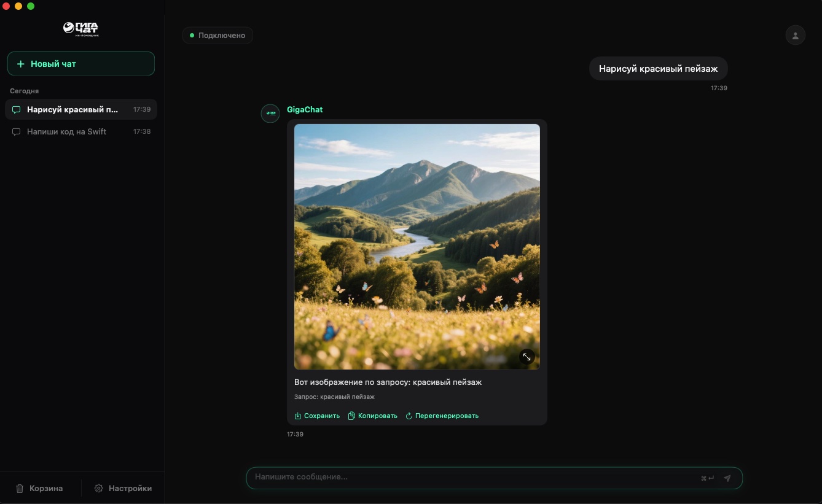This screenshot has width=822, height=504.
Task: Click the plus icon in Новый чат
Action: [21, 64]
